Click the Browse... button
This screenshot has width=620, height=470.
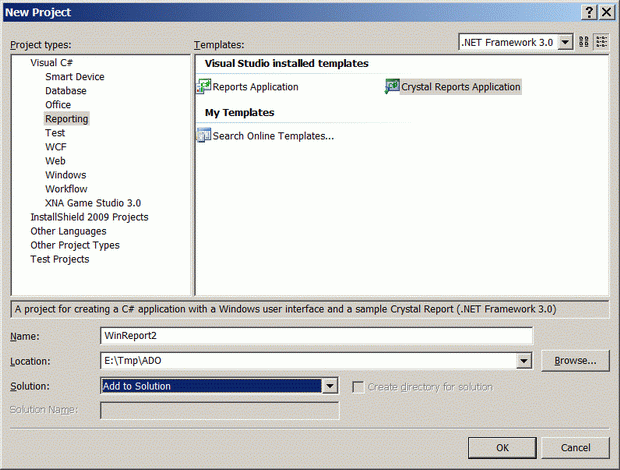point(575,361)
